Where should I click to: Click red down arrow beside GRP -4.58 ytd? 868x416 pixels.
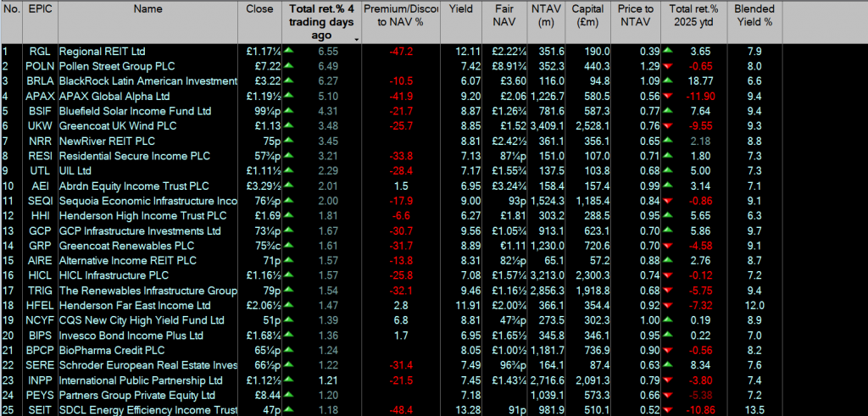(669, 246)
